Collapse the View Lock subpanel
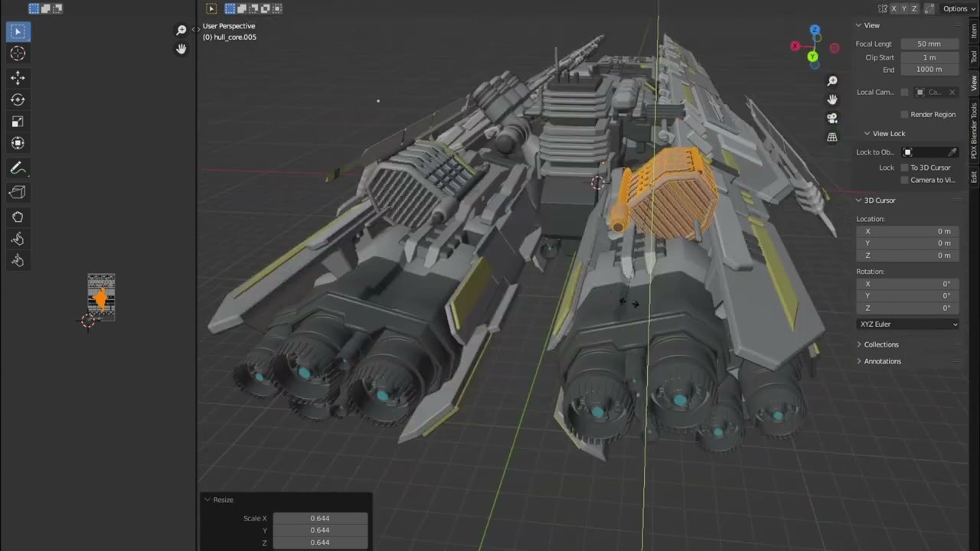The width and height of the screenshot is (980, 551). pyautogui.click(x=867, y=133)
